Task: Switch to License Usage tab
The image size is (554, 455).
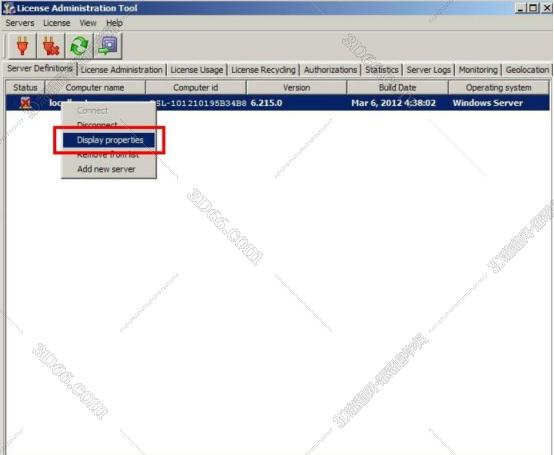Action: (197, 70)
